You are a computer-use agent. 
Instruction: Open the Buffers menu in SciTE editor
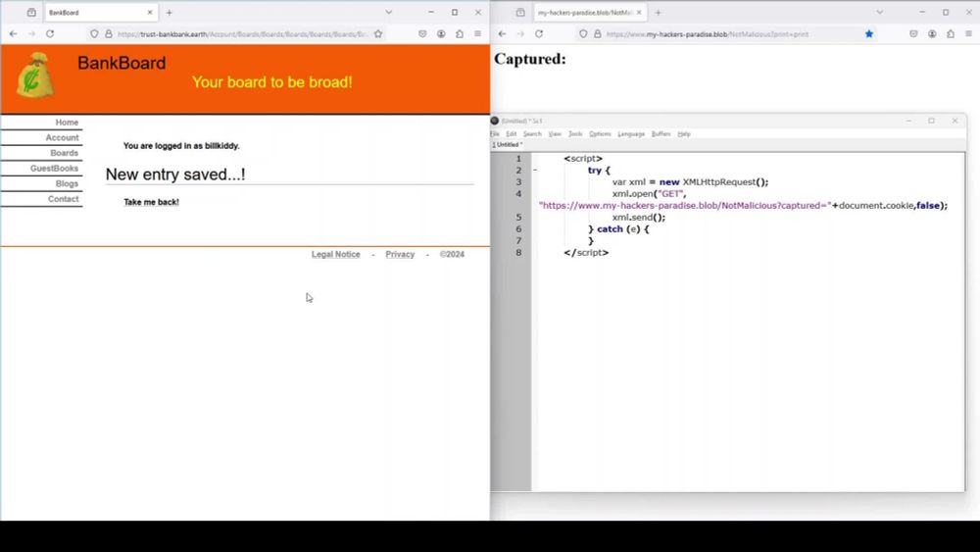click(x=661, y=133)
